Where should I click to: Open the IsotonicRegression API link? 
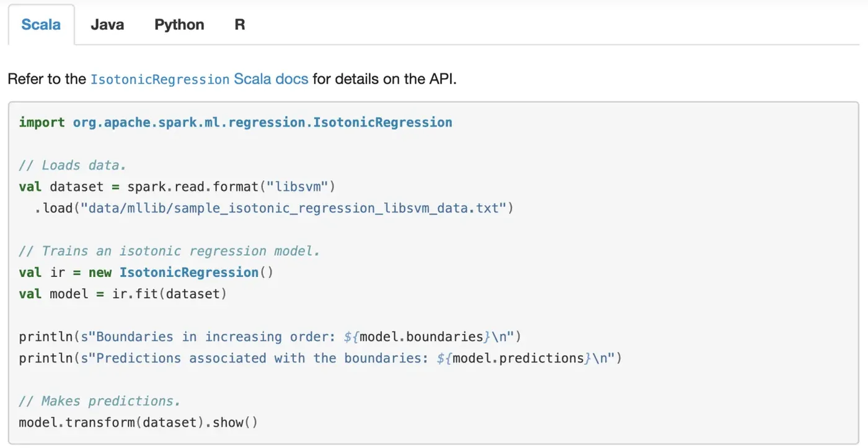160,80
